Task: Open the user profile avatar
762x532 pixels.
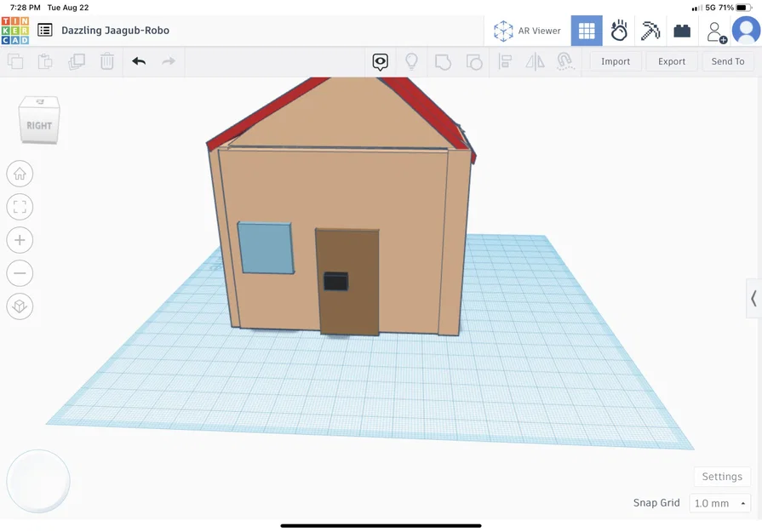Action: (746, 31)
